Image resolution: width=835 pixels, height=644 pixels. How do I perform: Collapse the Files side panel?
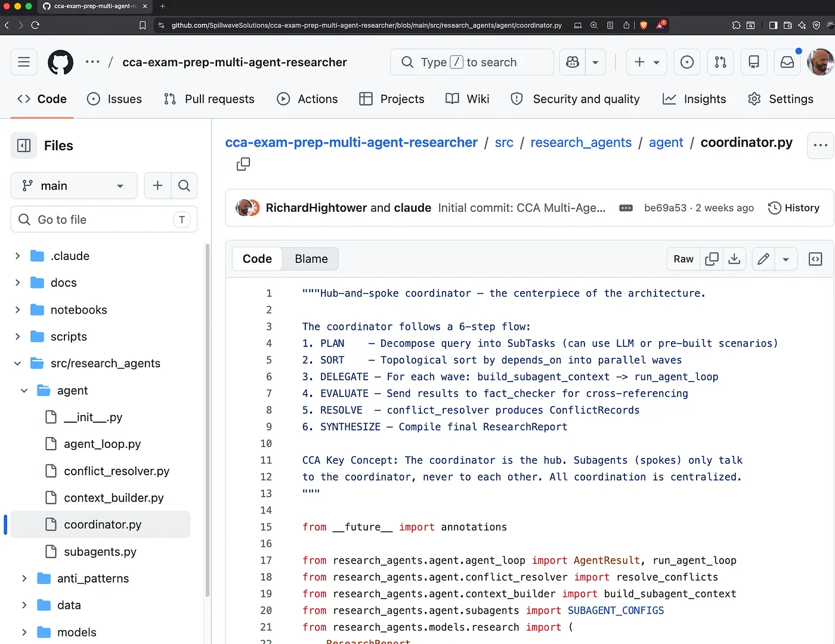point(24,145)
